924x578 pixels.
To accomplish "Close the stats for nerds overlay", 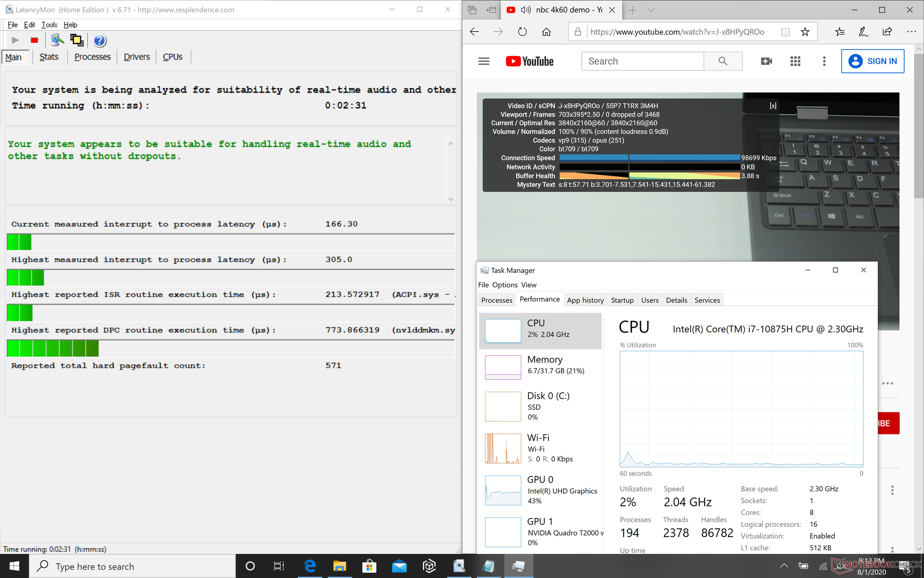I will pyautogui.click(x=772, y=106).
